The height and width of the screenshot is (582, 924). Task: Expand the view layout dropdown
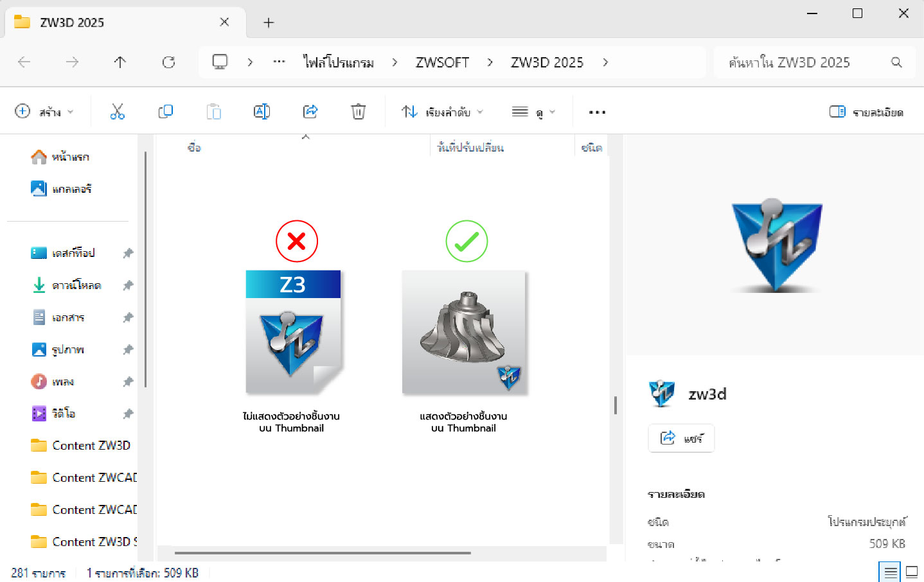(533, 112)
